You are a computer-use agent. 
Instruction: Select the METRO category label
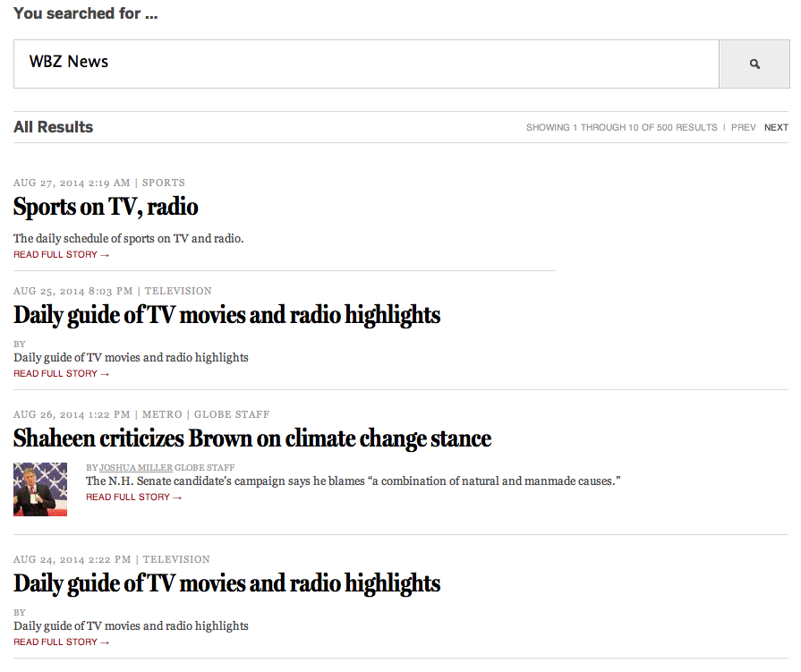tap(161, 415)
